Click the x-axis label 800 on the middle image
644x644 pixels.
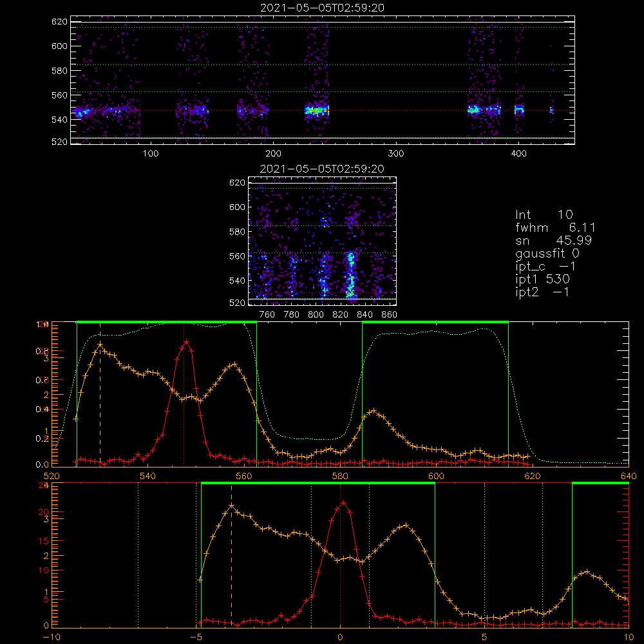[316, 315]
